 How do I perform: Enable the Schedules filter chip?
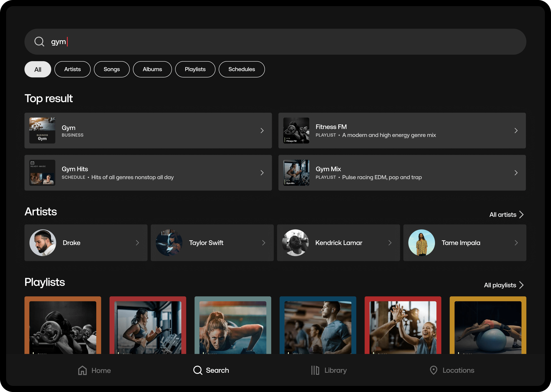click(x=241, y=69)
